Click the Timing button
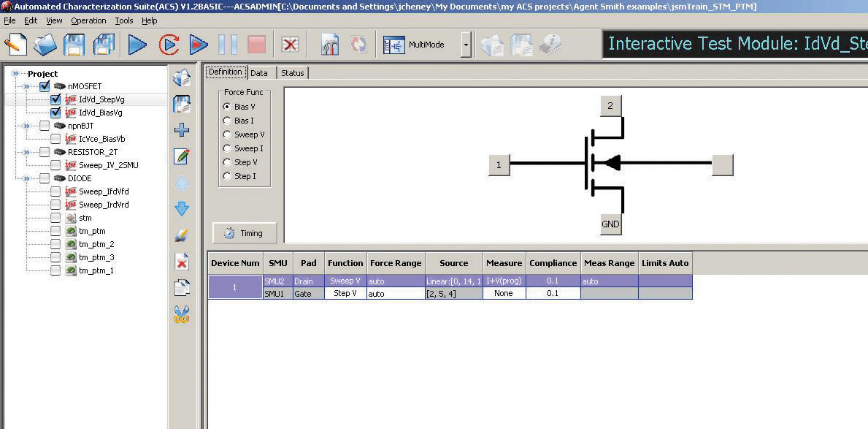Image resolution: width=868 pixels, height=429 pixels. click(245, 233)
